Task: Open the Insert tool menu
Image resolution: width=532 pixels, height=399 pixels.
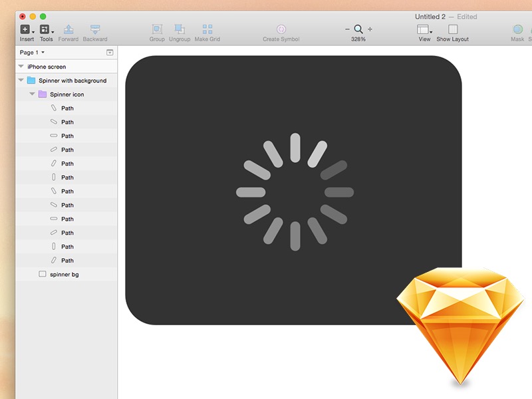Action: (x=27, y=30)
